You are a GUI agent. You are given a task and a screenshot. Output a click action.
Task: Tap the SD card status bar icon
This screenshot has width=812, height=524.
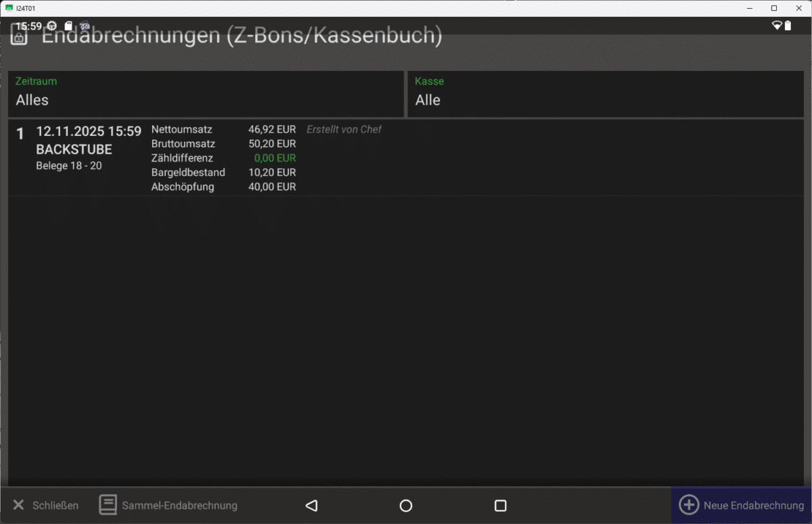pos(68,26)
